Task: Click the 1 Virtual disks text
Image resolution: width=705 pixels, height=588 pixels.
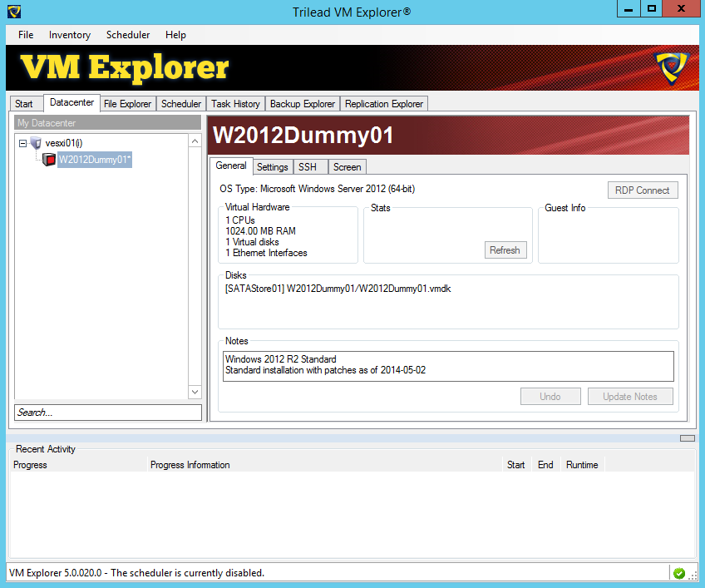Action: pyautogui.click(x=252, y=242)
